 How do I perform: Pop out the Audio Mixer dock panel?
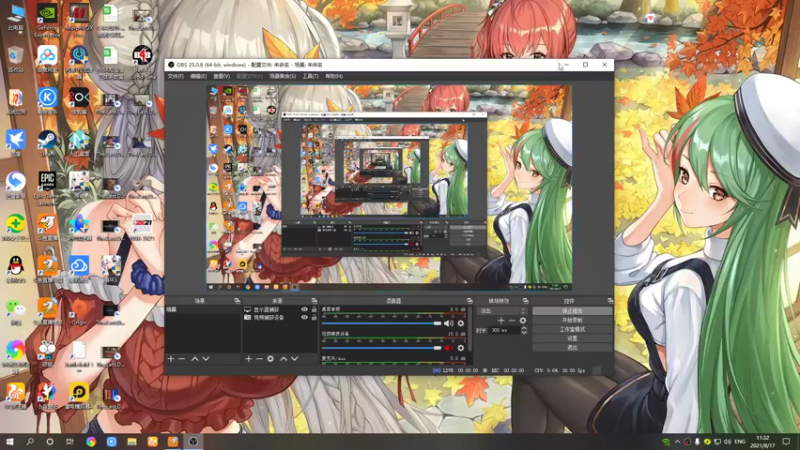click(469, 301)
